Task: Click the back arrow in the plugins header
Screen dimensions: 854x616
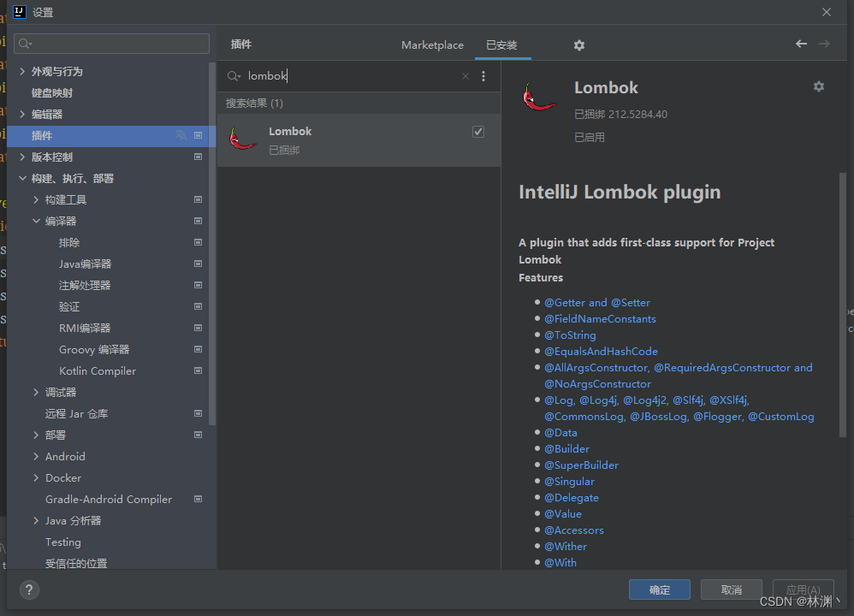Action: 801,44
